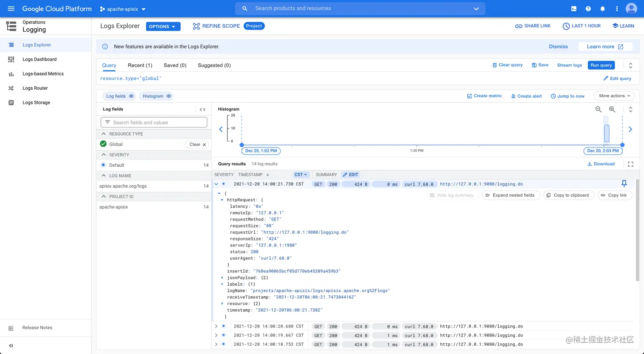The height and width of the screenshot is (354, 644).
Task: Move histogram time range forward
Action: pos(630,129)
